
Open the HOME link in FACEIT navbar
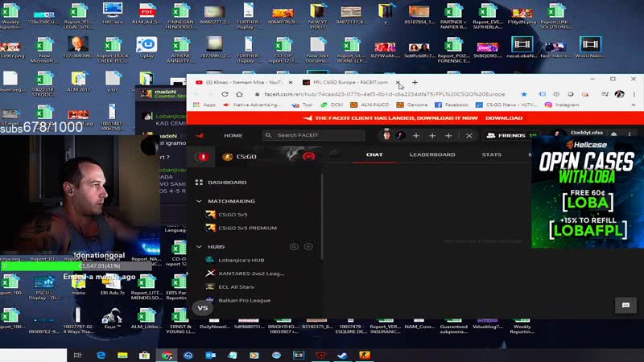pyautogui.click(x=233, y=135)
